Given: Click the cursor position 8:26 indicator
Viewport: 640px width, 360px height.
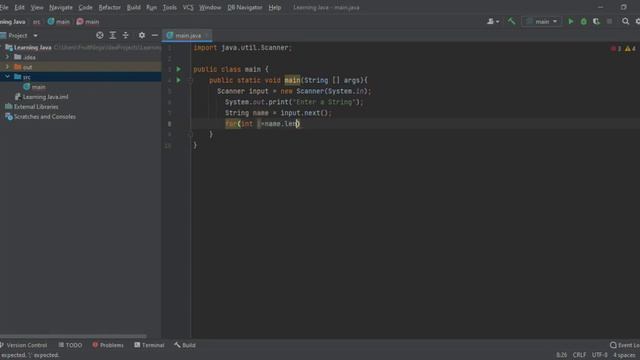Looking at the screenshot, I should coord(561,355).
